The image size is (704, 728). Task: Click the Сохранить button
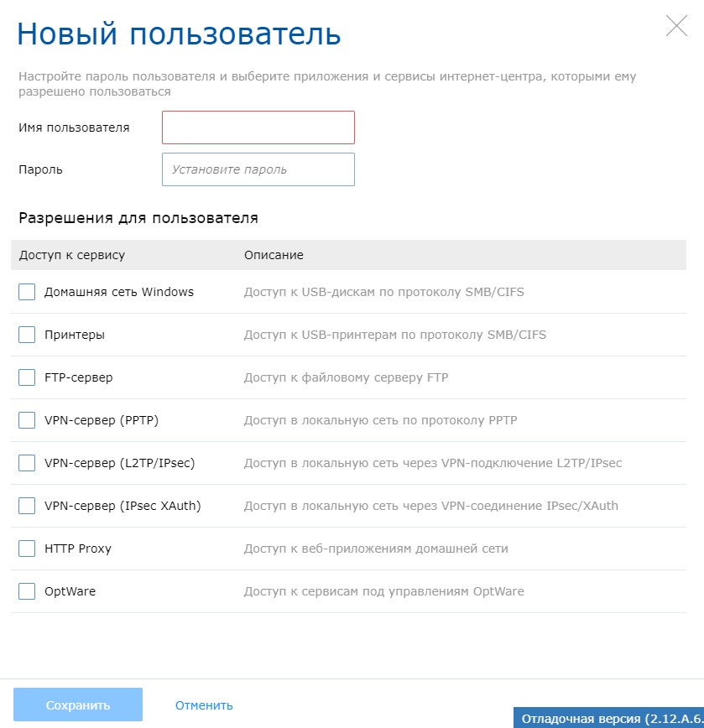tap(78, 705)
